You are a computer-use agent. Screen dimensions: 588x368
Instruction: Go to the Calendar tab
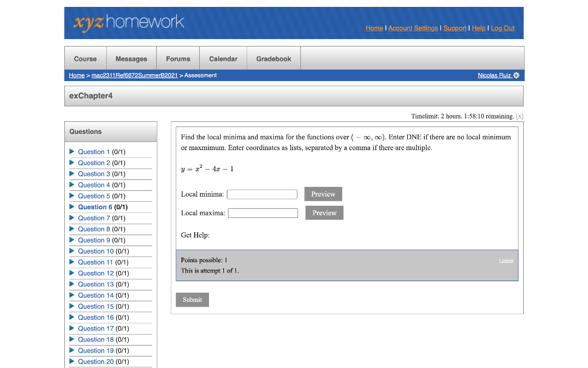click(x=223, y=59)
